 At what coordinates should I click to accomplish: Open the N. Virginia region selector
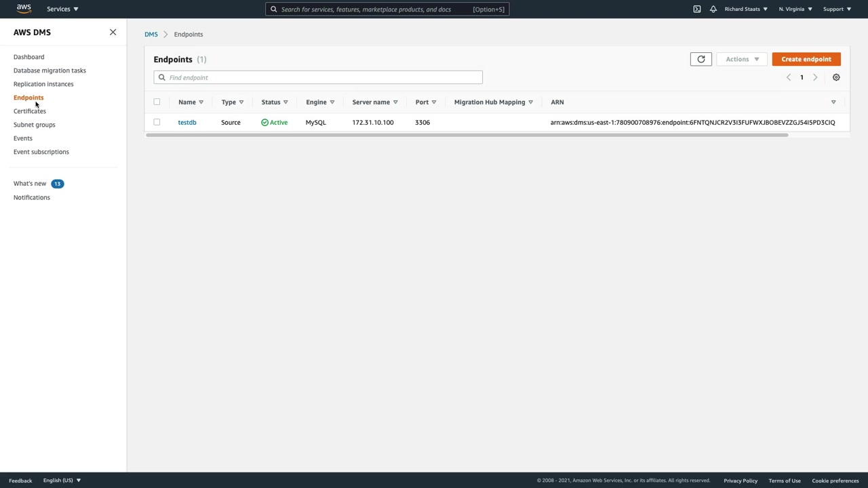click(x=795, y=9)
